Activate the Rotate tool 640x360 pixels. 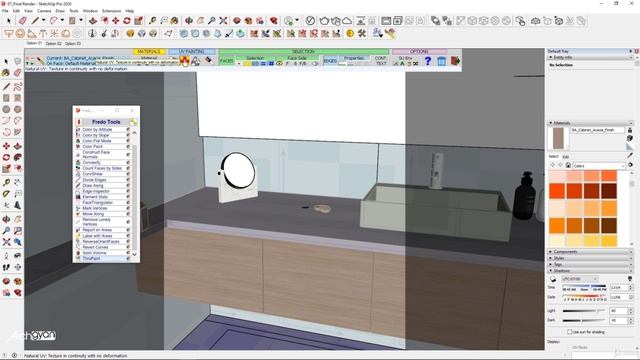pos(127,20)
